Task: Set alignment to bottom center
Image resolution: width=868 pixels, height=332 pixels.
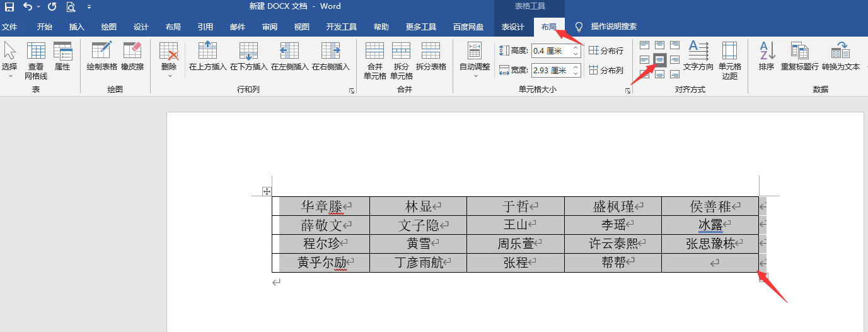Action: tap(659, 74)
